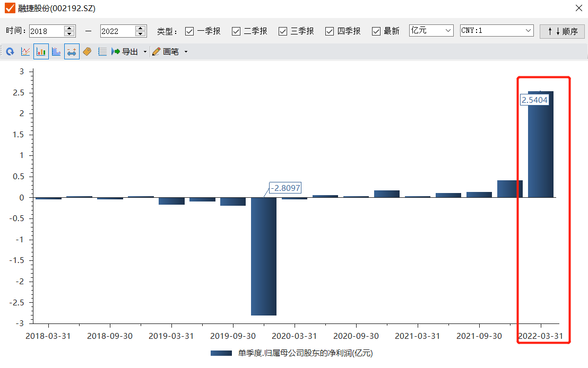
Task: Uncheck the 一季报 checkbox
Action: point(189,31)
